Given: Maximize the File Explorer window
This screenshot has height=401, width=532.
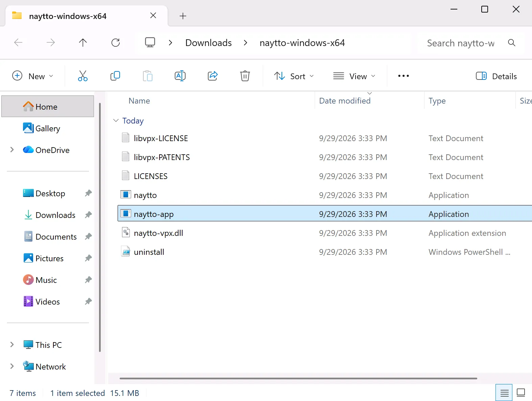Looking at the screenshot, I should (x=485, y=9).
